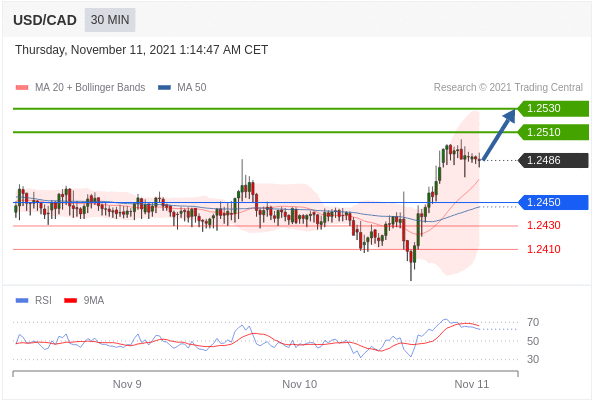
Task: Click the blue RSI legend swatch
Action: pyautogui.click(x=22, y=301)
